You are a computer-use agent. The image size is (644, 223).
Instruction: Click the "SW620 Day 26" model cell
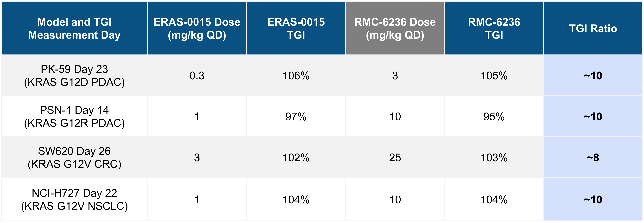[74, 157]
